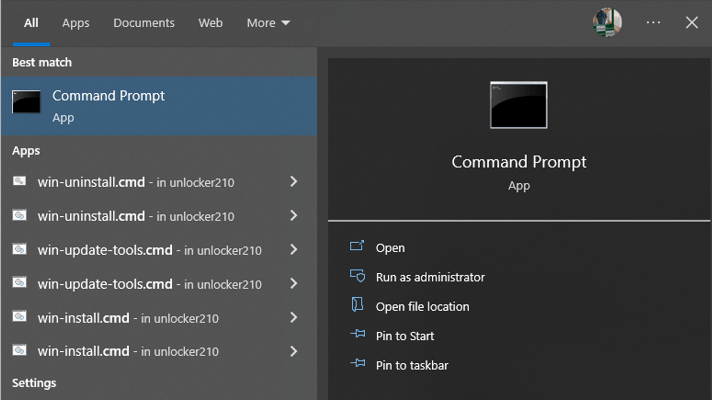Click the file icon of the first win-install.cmd result
The image size is (712, 400).
coord(19,316)
